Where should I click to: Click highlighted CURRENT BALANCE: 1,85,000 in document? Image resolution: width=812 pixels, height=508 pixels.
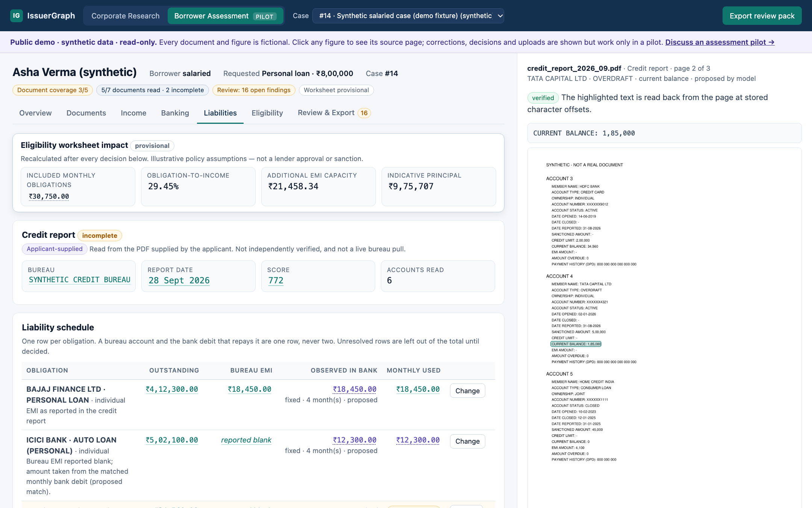[x=576, y=344]
